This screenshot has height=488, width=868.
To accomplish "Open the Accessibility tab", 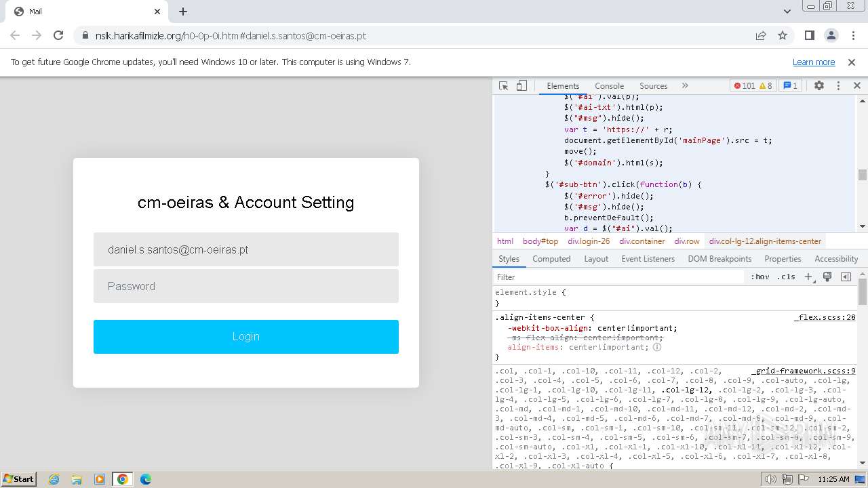I will click(836, 258).
